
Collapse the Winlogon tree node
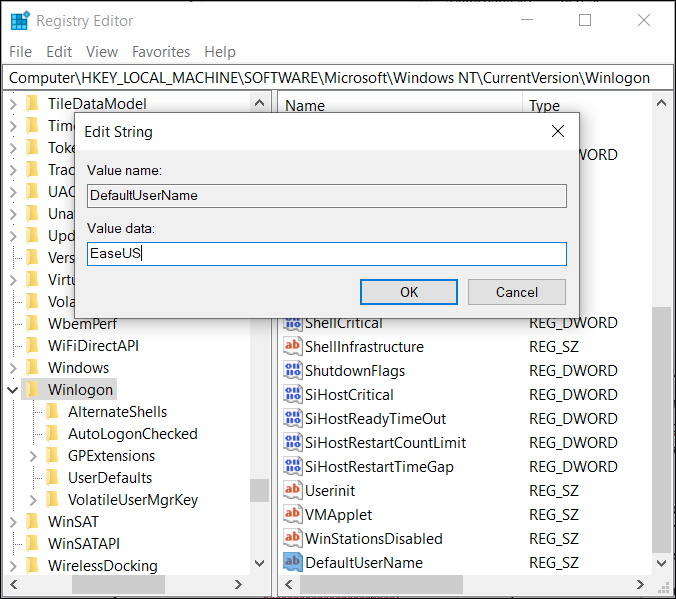tap(13, 390)
